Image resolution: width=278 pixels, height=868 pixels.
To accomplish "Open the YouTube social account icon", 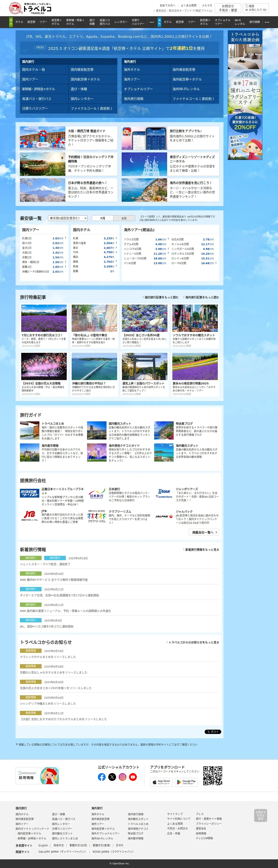I will (133, 777).
